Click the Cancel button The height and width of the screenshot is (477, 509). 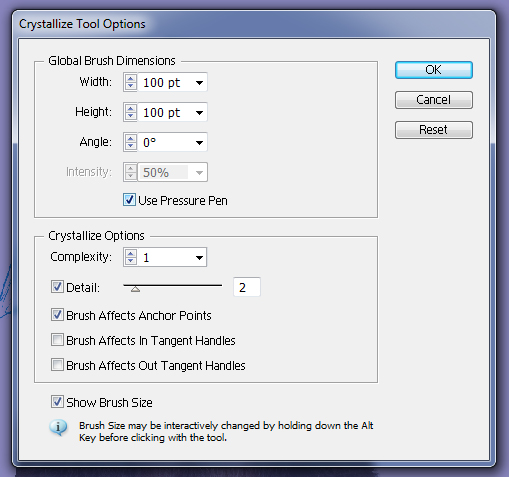(x=434, y=100)
